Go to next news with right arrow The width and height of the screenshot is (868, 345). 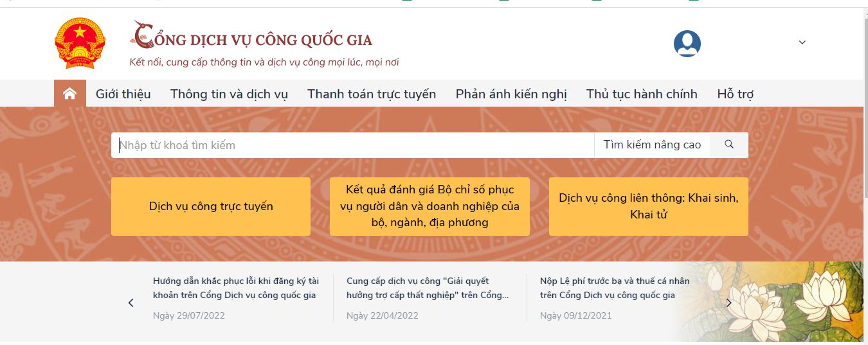[x=729, y=303]
